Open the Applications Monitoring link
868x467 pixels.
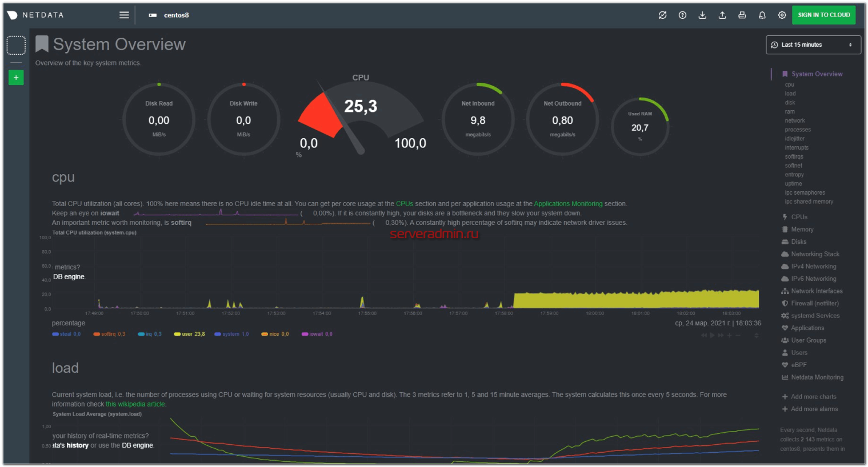[568, 204]
